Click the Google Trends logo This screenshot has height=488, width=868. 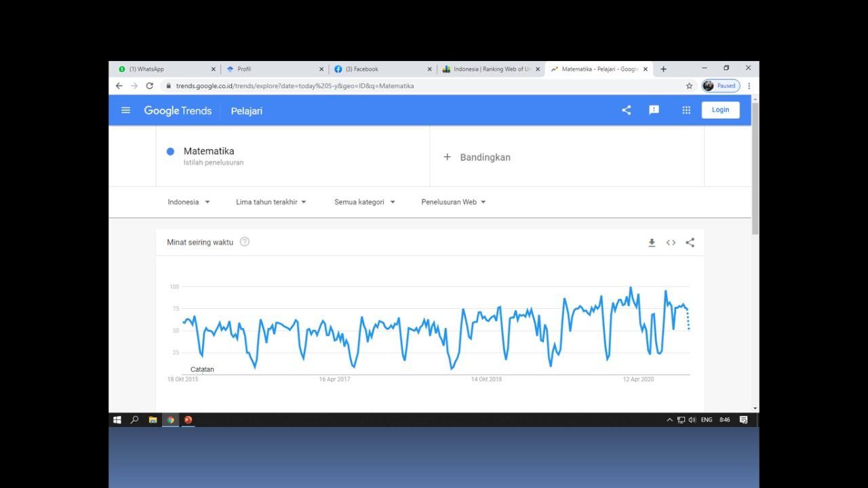tap(178, 111)
